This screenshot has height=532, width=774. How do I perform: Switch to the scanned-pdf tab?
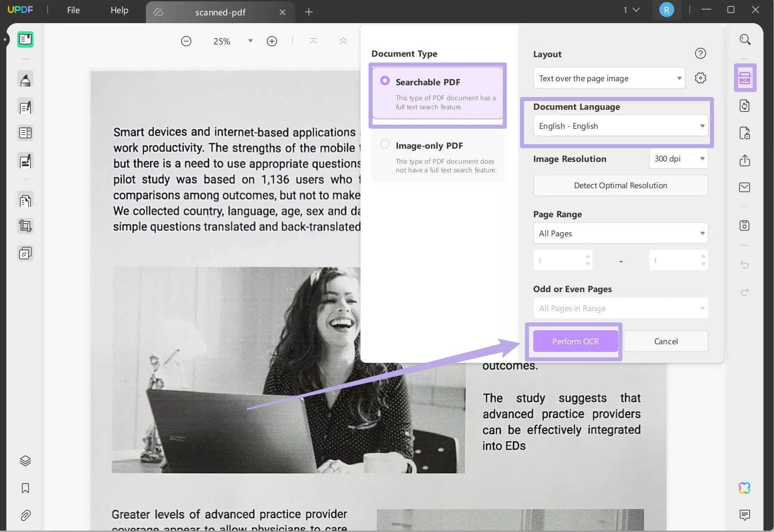[220, 12]
